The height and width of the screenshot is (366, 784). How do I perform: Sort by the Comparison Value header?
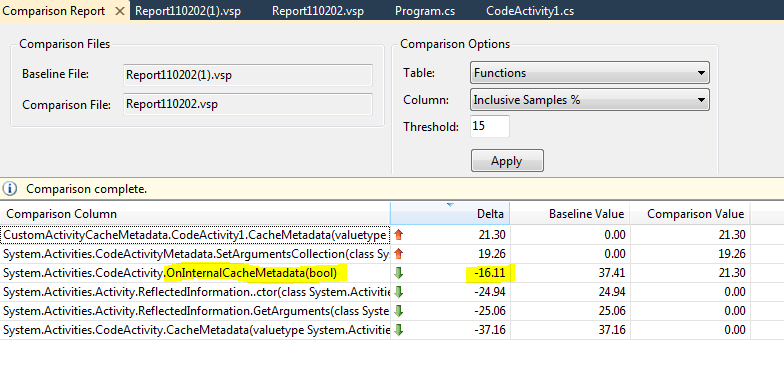click(690, 214)
